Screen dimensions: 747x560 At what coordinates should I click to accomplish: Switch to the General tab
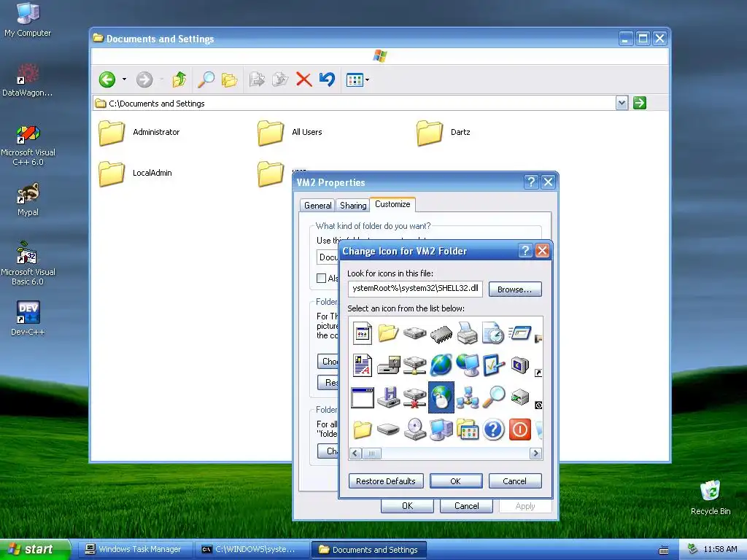pyautogui.click(x=318, y=205)
